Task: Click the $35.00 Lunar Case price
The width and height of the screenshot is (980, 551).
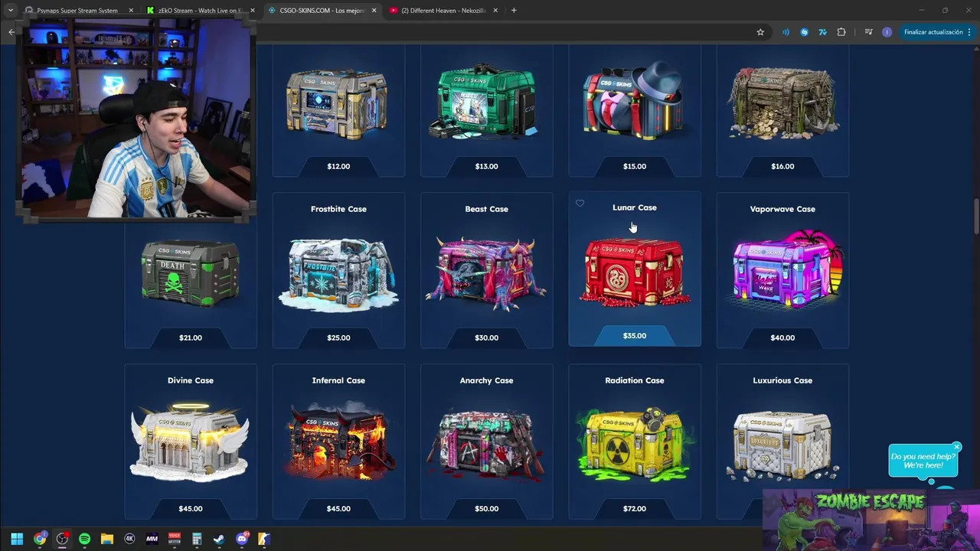Action: (x=635, y=336)
